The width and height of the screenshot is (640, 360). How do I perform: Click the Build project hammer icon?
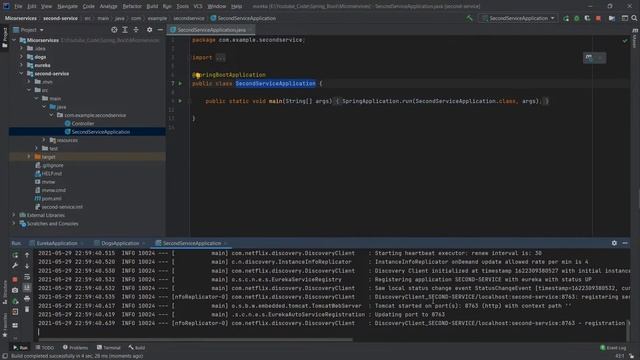click(469, 18)
